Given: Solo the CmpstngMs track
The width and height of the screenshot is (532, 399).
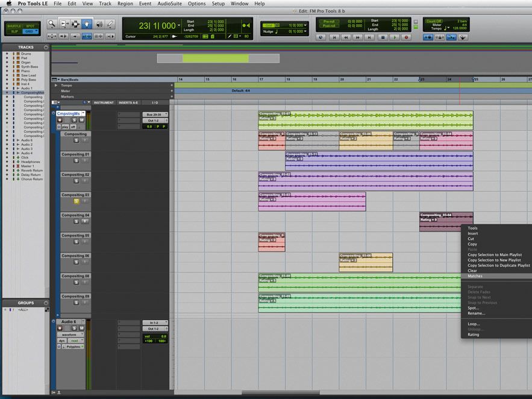Looking at the screenshot, I should pyautogui.click(x=74, y=120).
